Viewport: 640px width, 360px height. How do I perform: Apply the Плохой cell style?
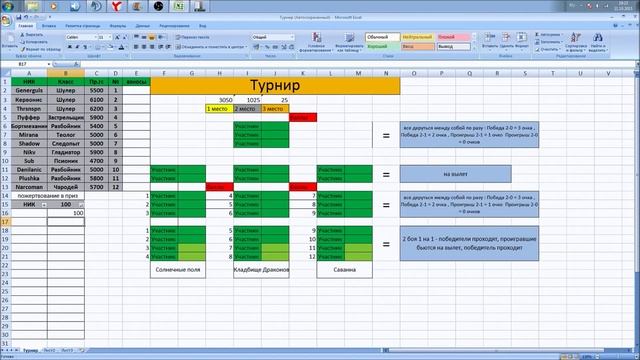[453, 37]
